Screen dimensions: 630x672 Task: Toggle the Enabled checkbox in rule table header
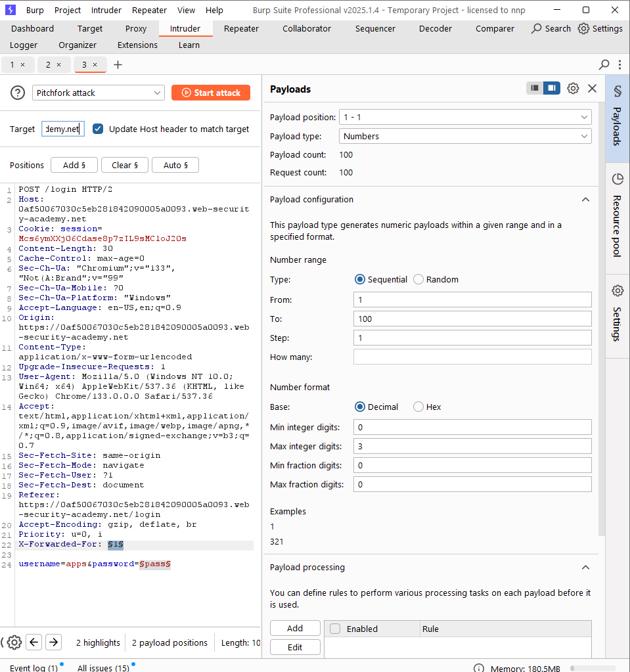click(x=335, y=629)
